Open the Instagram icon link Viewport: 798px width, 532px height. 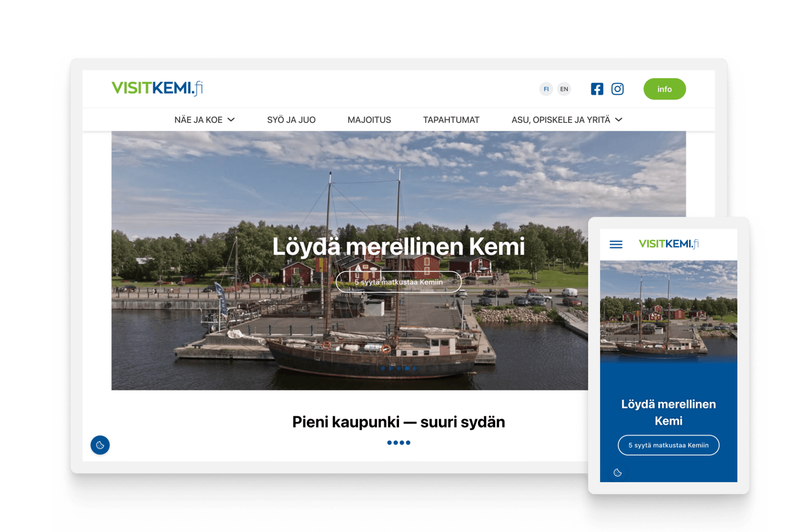tap(617, 89)
